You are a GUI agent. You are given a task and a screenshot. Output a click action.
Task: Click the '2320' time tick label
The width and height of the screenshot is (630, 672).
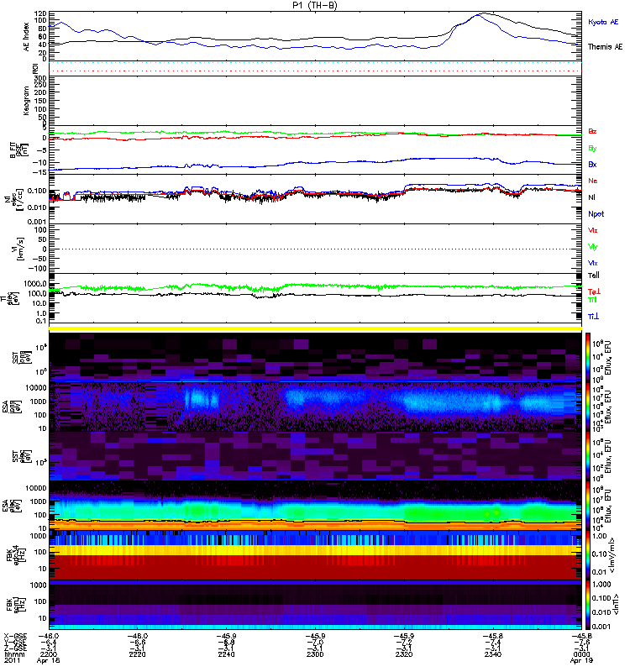click(x=404, y=654)
